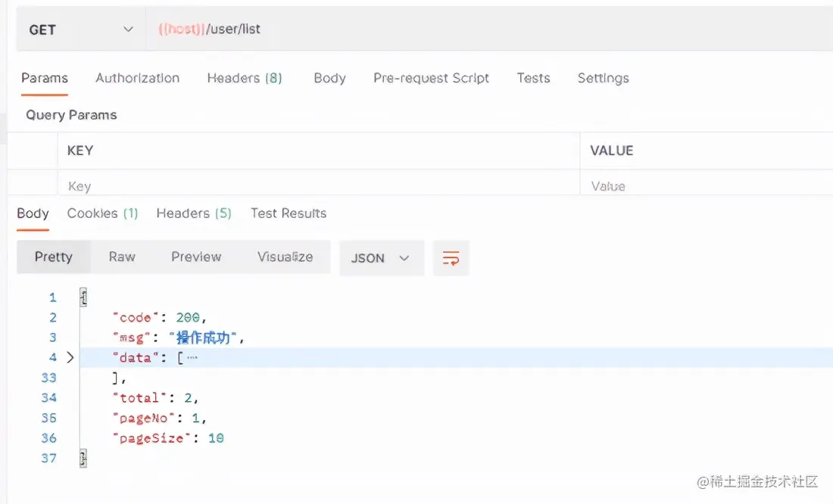Screen dimensions: 833x504
Task: Open the Cookies (1) response tab
Action: point(102,213)
